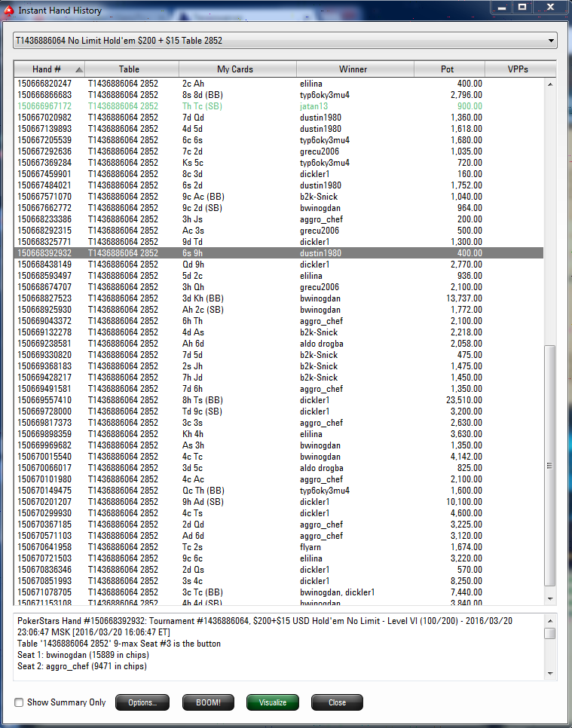Select hand 150669969682 with As 3h
This screenshot has width=572, height=728.
[x=279, y=445]
